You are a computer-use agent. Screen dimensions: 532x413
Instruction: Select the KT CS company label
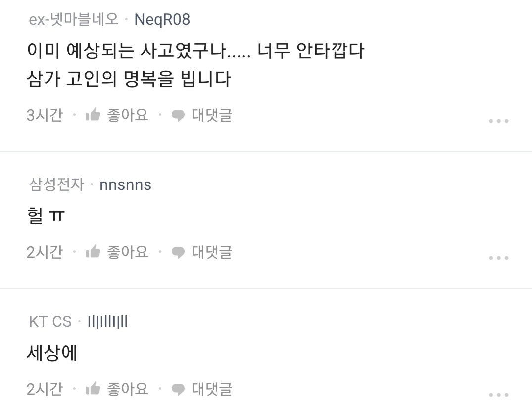coord(50,321)
